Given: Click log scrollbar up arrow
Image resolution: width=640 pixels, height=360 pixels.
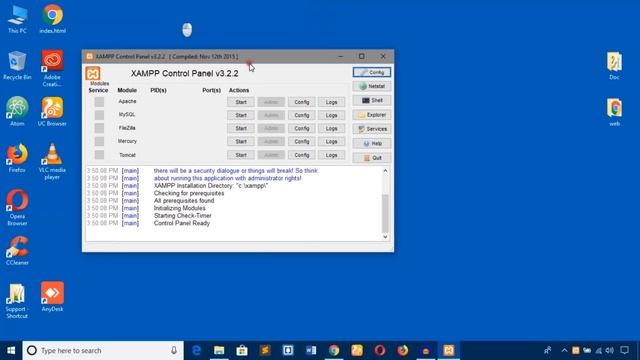Looking at the screenshot, I should tap(385, 171).
